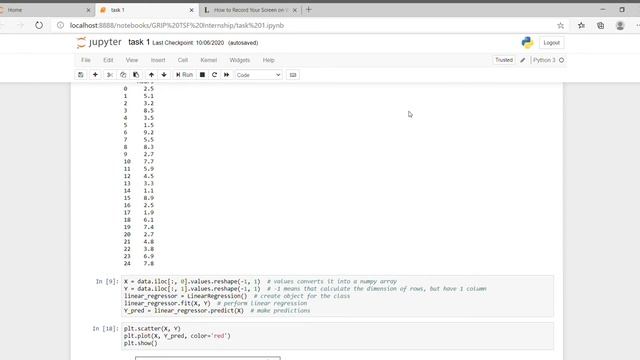Open the Help menu
640x360 pixels.
tap(269, 60)
